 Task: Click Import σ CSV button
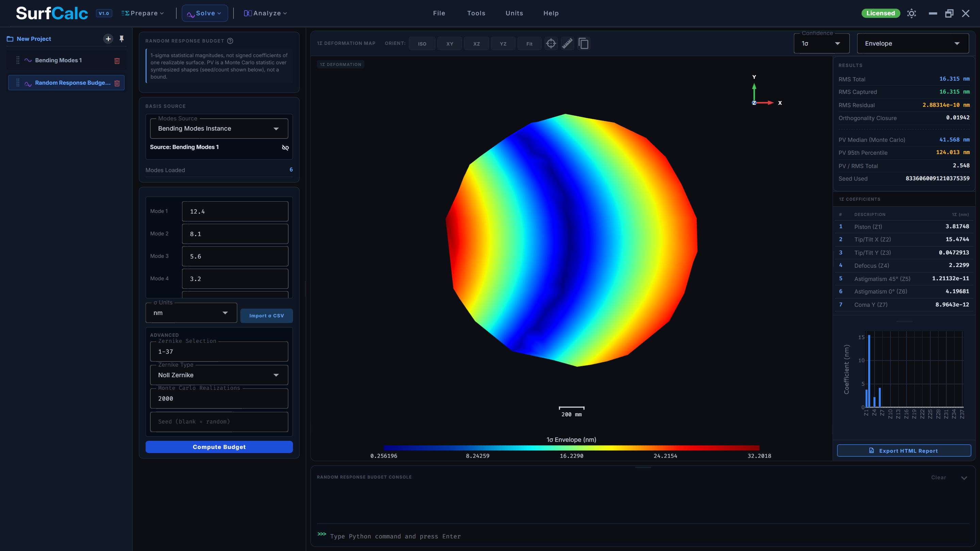(266, 316)
